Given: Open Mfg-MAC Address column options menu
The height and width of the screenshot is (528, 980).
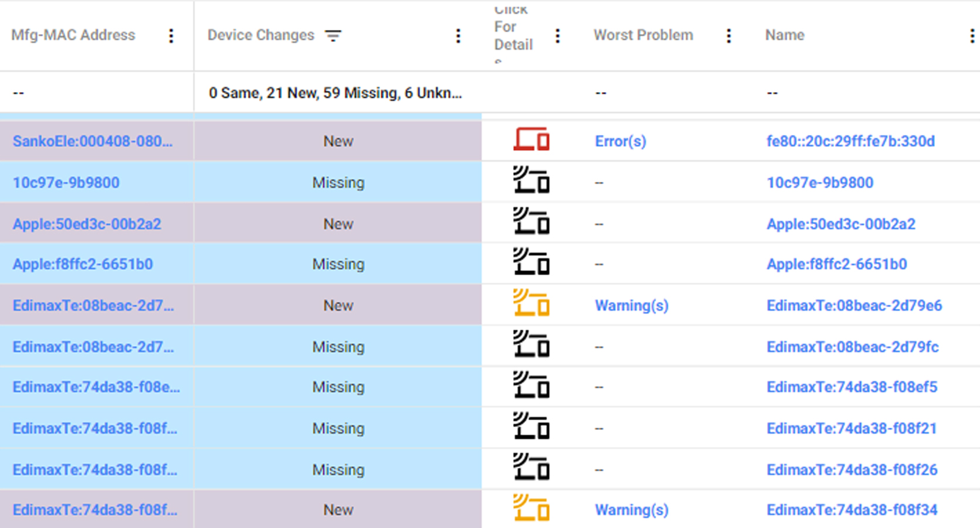Looking at the screenshot, I should pos(171,36).
